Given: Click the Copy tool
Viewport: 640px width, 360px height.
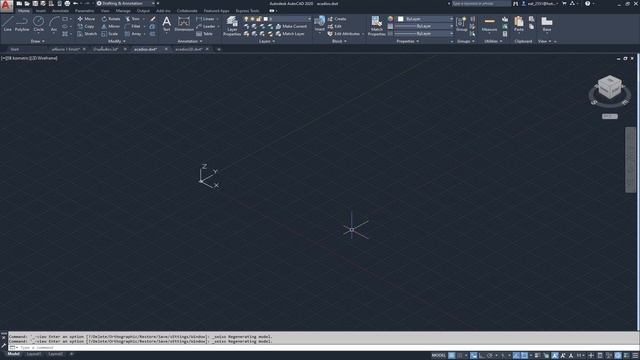Looking at the screenshot, I should pos(86,26).
